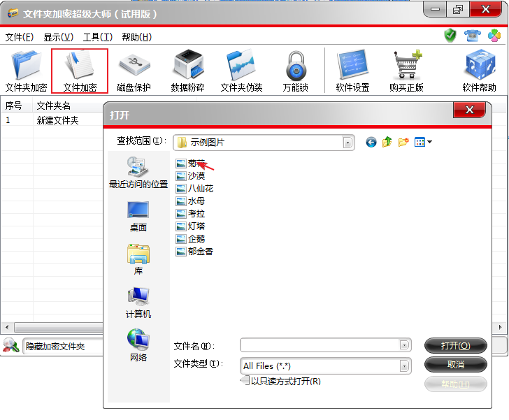Restore down the main window
The image size is (509, 420).
click(x=458, y=9)
